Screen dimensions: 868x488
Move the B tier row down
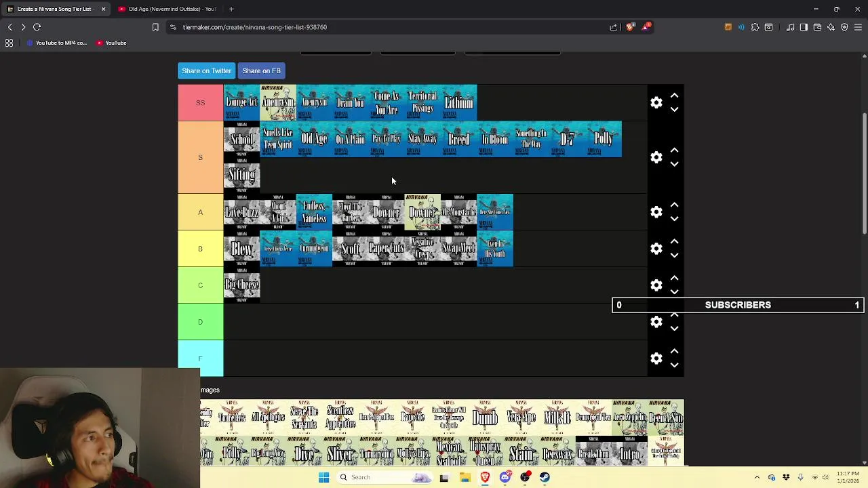674,256
